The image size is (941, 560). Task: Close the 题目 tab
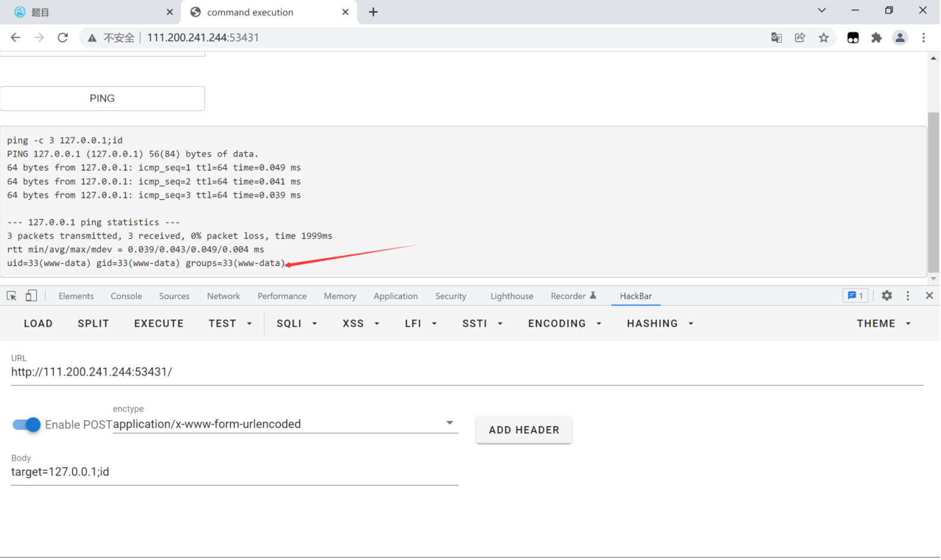click(x=170, y=12)
